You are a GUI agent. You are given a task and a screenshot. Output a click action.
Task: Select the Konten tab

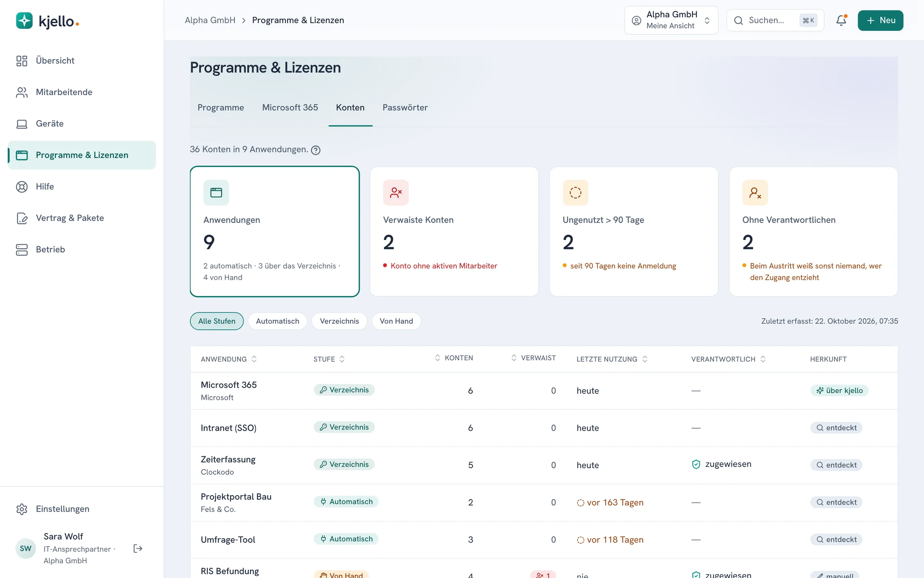[350, 108]
